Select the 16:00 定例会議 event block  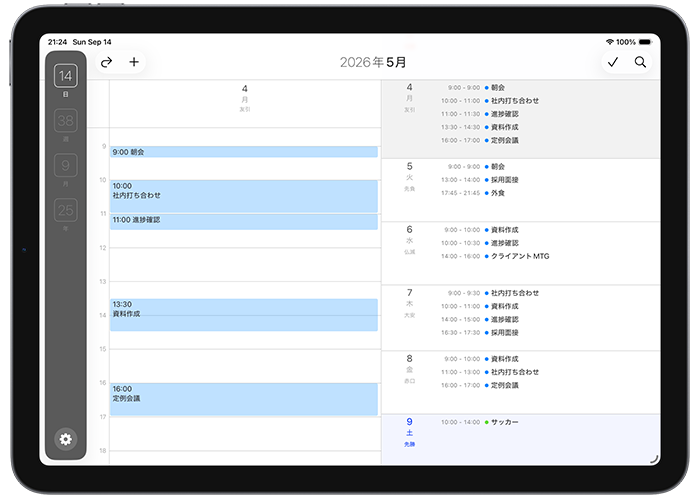244,398
